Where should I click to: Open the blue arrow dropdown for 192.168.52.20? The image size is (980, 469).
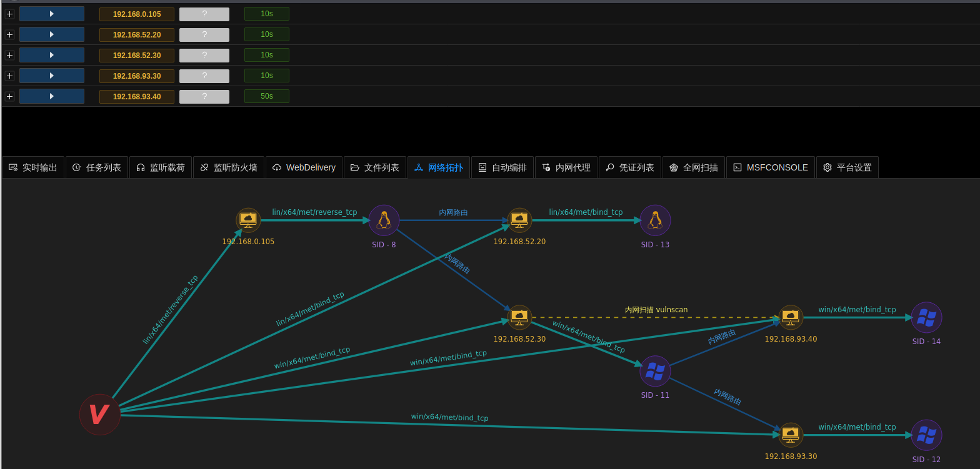coord(52,34)
